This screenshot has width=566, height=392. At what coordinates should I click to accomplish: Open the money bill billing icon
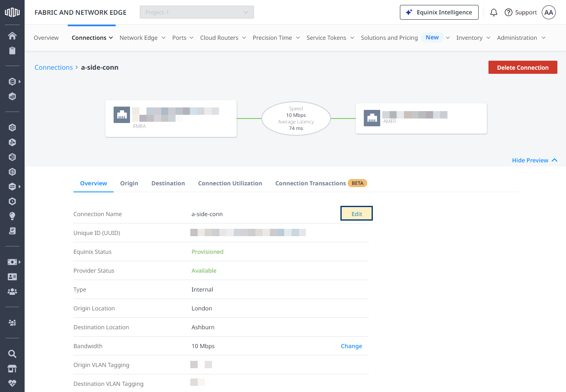12,262
